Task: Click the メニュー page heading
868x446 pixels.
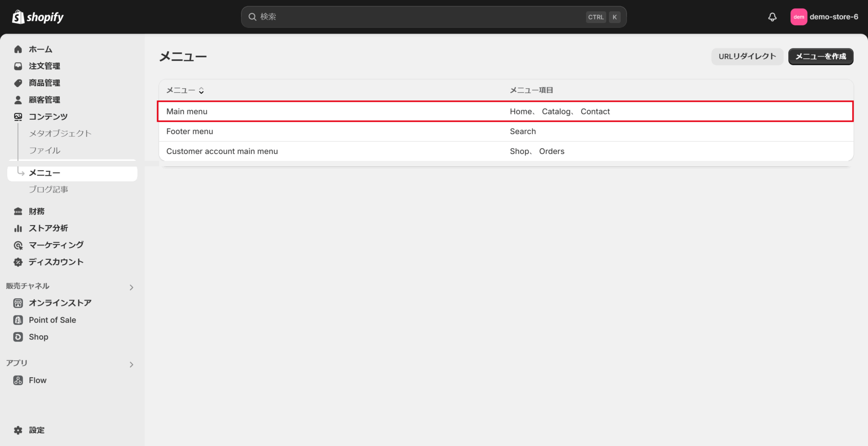Action: [183, 57]
